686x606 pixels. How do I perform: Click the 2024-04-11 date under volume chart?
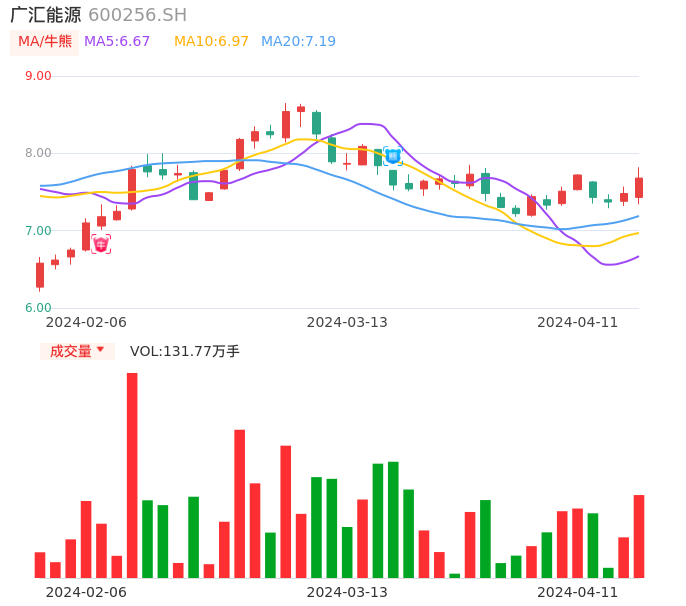click(x=578, y=592)
